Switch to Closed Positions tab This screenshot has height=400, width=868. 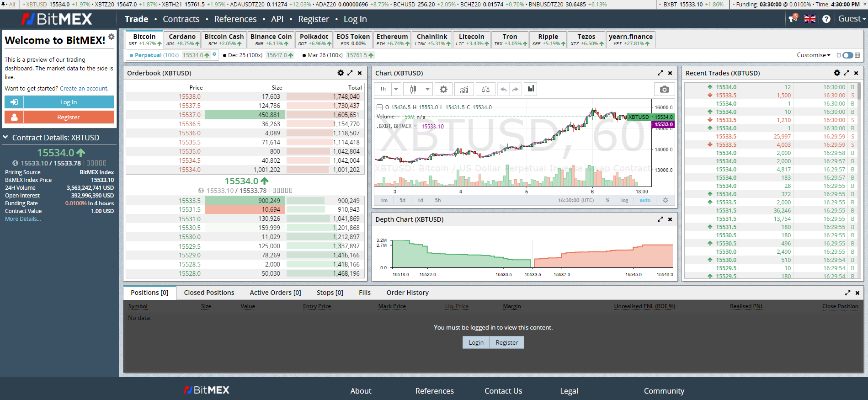[x=209, y=293]
